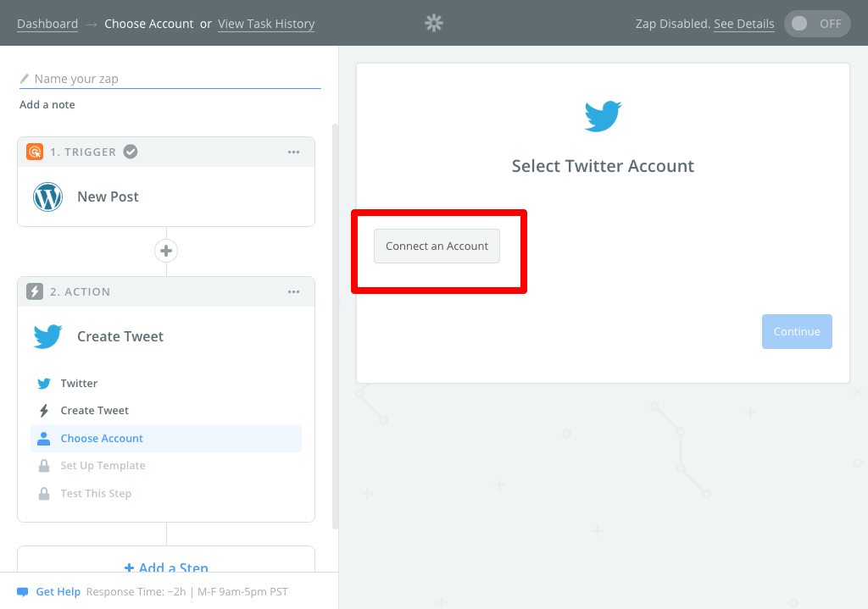
Task: Click the lightning bolt next to Create Tweet substep
Action: pos(44,411)
